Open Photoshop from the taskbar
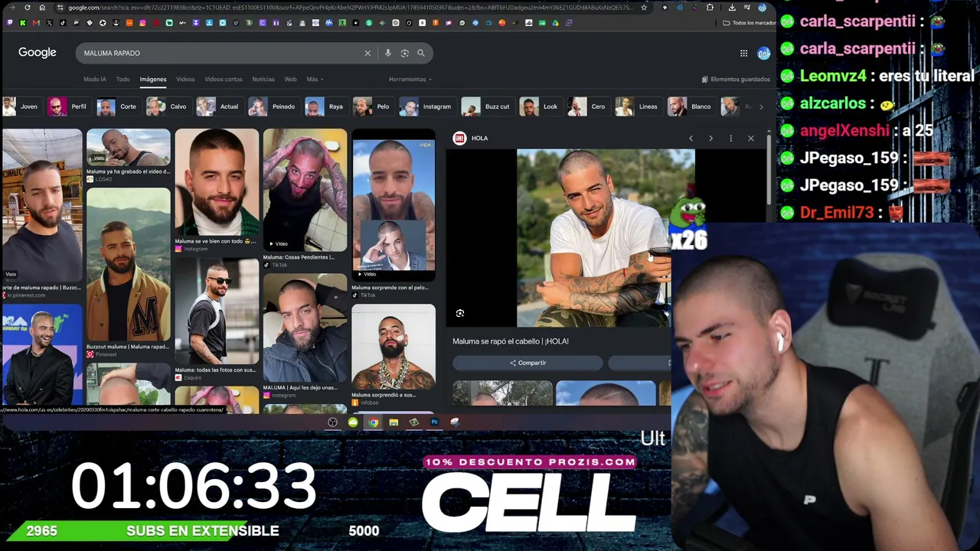Image resolution: width=980 pixels, height=551 pixels. coord(434,422)
